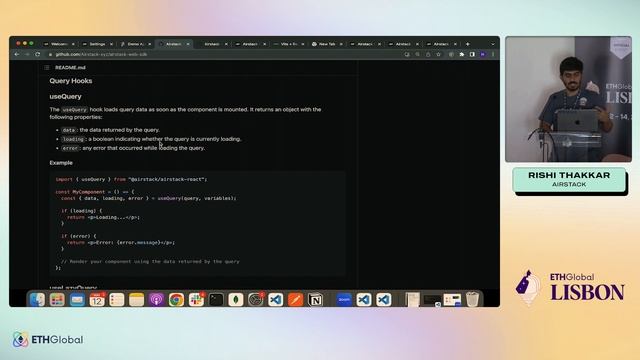The height and width of the screenshot is (360, 640).
Task: Click the 'if (loading)' code line
Action: tap(81, 211)
